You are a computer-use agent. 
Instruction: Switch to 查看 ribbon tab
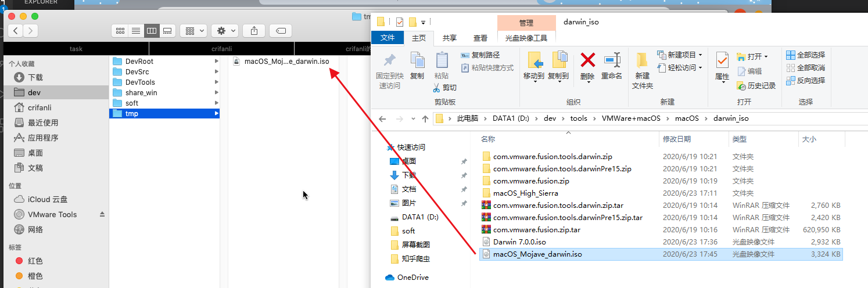click(480, 38)
